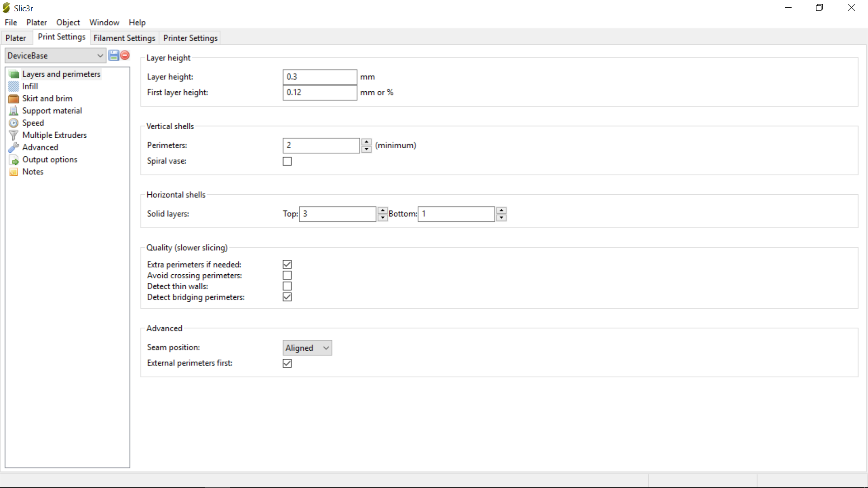Screen dimensions: 868x488
Task: Click the save preset floppy disk icon
Action: coord(114,56)
